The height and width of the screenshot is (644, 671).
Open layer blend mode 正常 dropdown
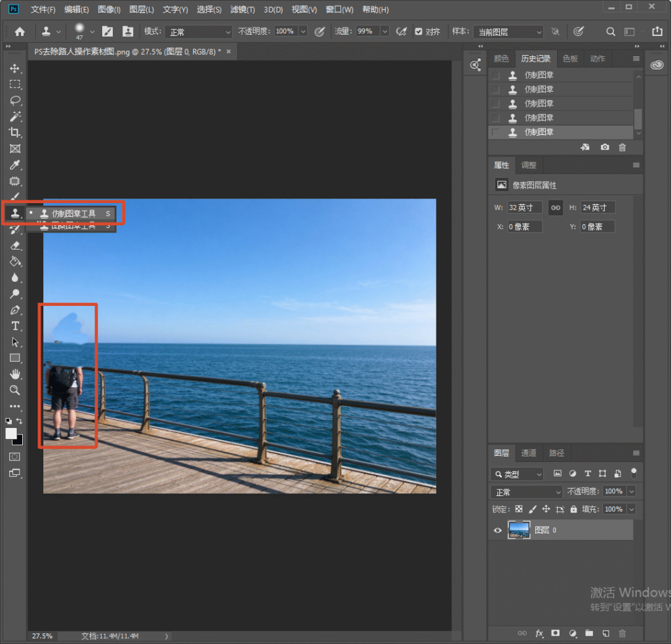pyautogui.click(x=526, y=492)
